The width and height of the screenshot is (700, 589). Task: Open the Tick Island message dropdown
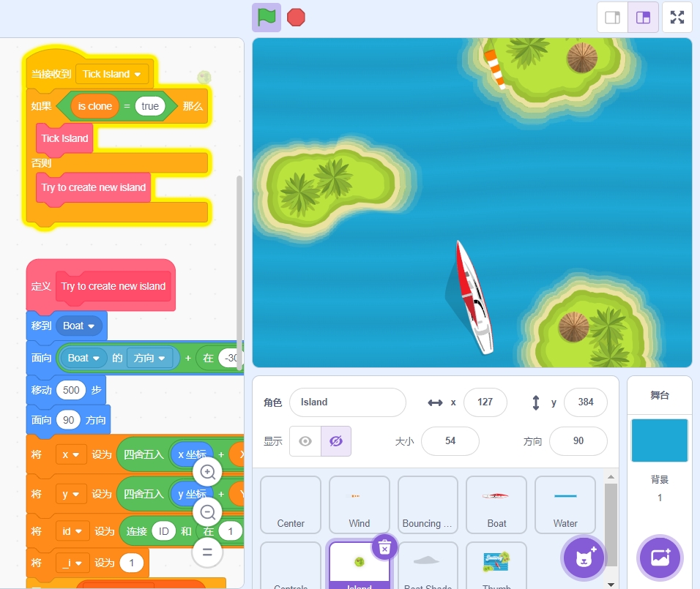(111, 74)
